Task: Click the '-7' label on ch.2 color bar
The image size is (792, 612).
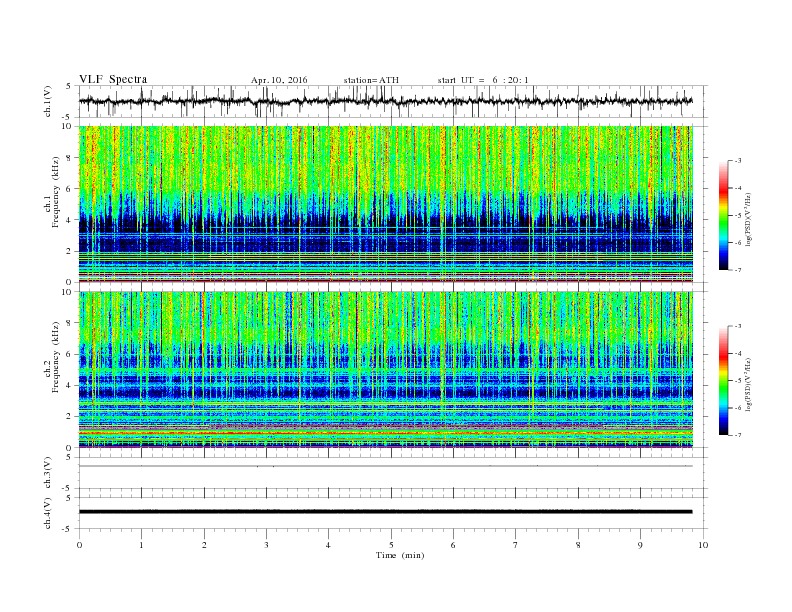Action: click(738, 435)
